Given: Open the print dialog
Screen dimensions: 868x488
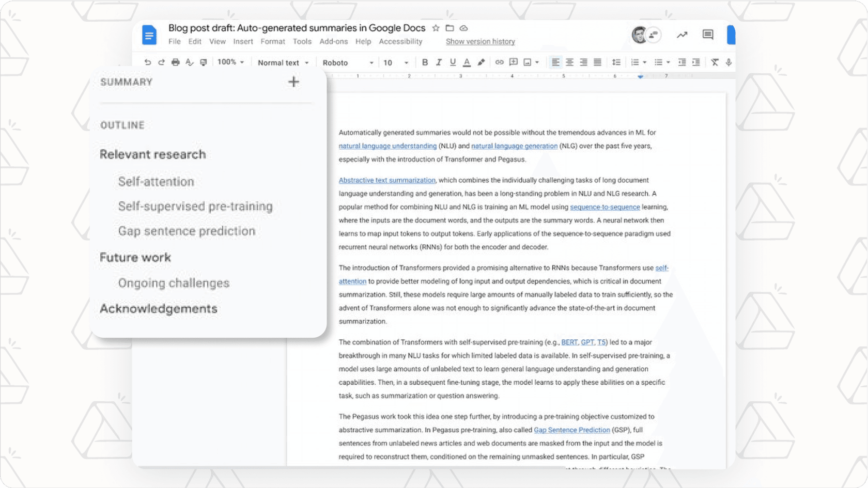Looking at the screenshot, I should (x=175, y=62).
